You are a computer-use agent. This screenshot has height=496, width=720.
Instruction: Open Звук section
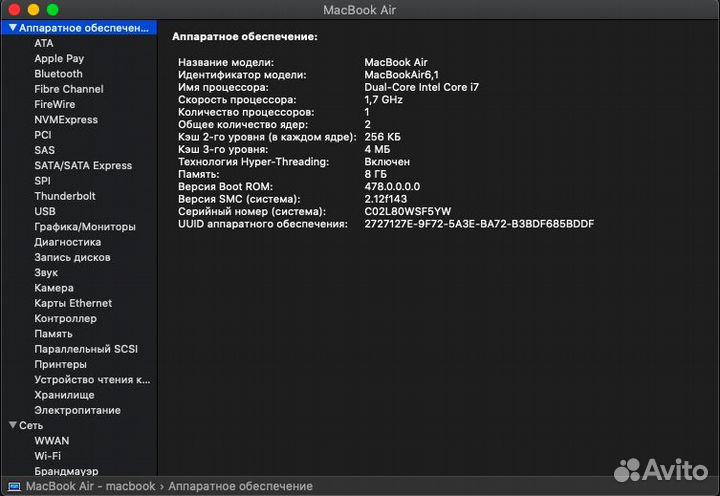click(x=46, y=273)
